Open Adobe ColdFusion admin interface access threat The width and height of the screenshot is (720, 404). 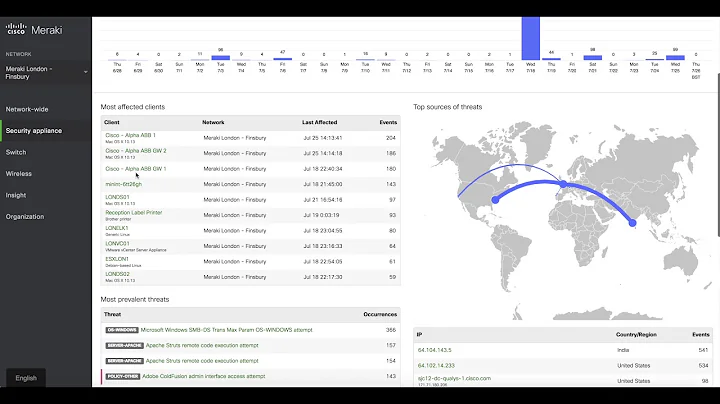tap(203, 376)
